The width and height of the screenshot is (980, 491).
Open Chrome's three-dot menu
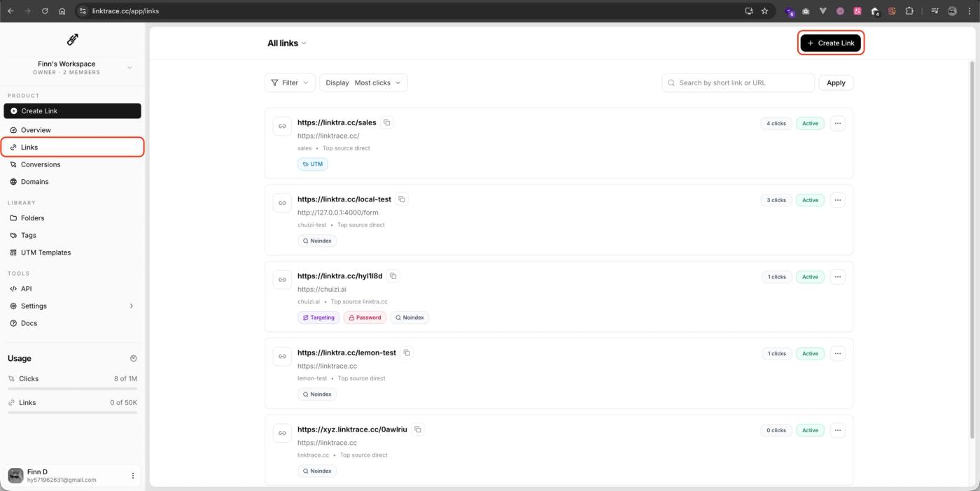pyautogui.click(x=969, y=11)
